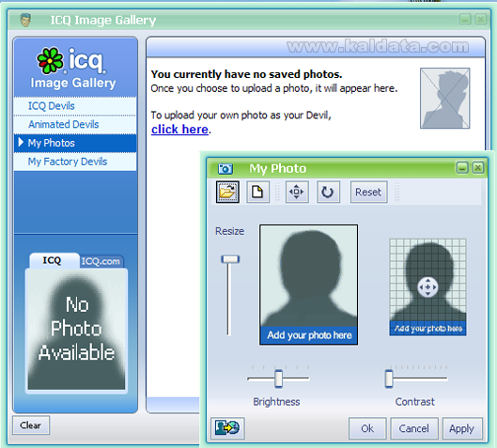497x448 pixels.
Task: Click the Cancel button
Action: [414, 428]
